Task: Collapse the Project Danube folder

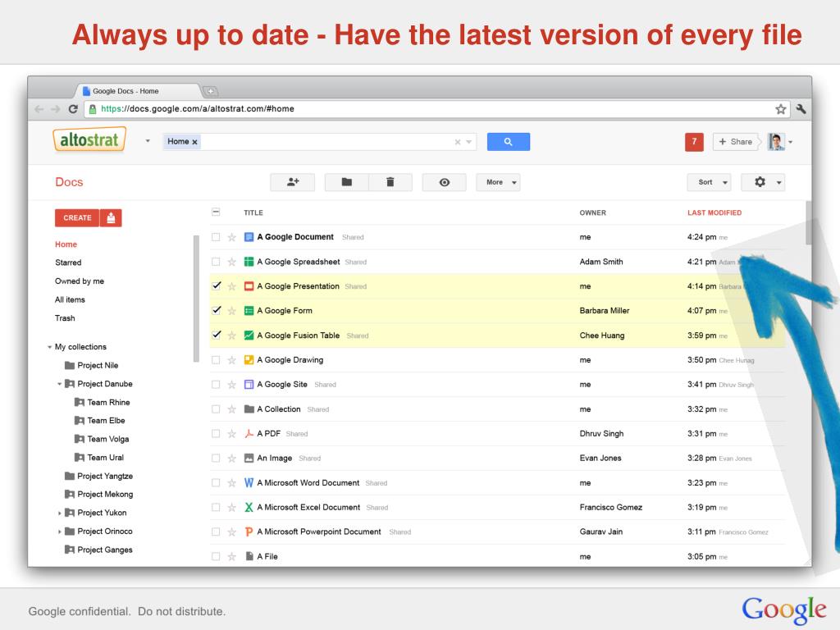Action: coord(59,384)
